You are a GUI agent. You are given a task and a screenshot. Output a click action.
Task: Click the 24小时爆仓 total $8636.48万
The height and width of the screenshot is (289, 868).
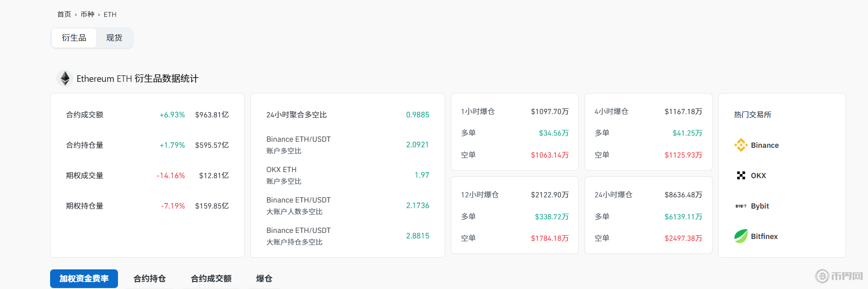683,195
